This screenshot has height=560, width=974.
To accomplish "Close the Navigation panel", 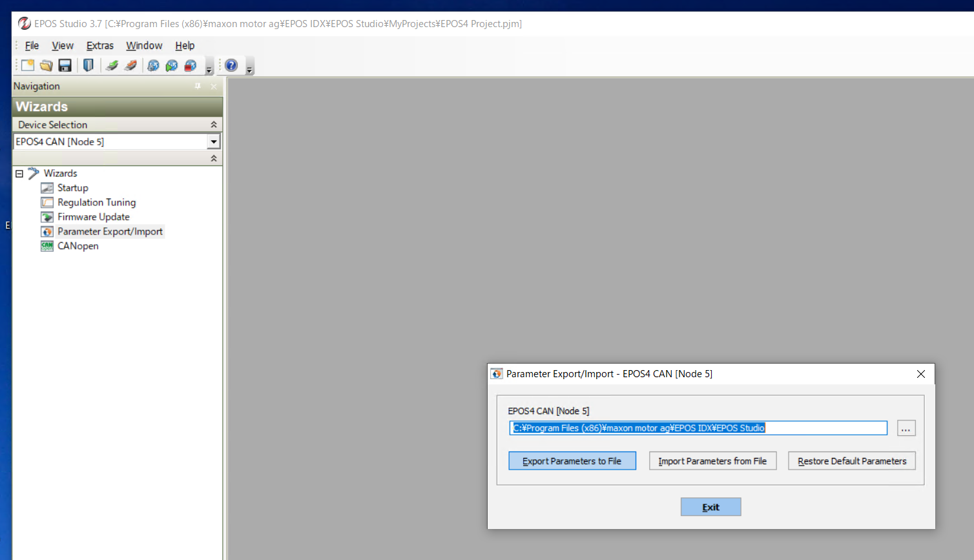I will [214, 86].
